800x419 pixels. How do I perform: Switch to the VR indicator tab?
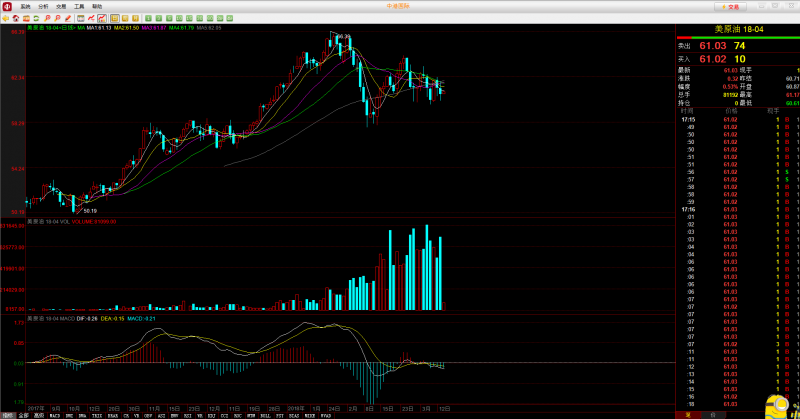[x=136, y=415]
